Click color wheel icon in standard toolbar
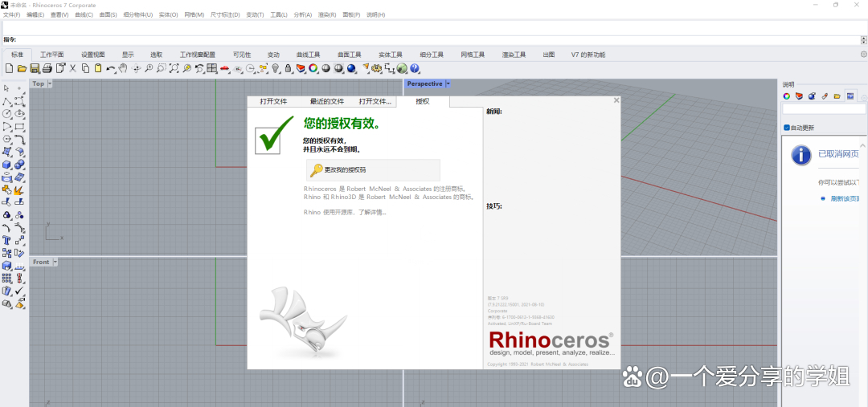868x407 pixels. (x=313, y=68)
